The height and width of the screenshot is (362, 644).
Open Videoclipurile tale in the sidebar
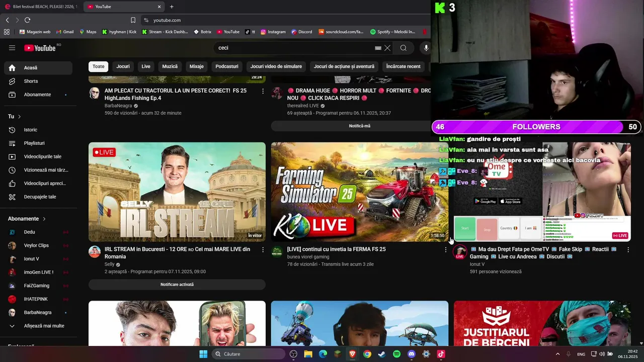[x=38, y=156]
